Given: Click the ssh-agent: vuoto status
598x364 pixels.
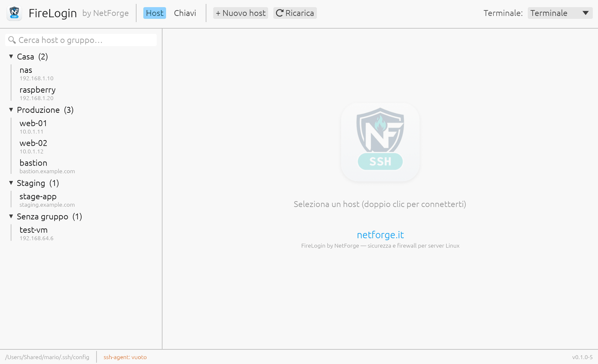Looking at the screenshot, I should coord(125,357).
